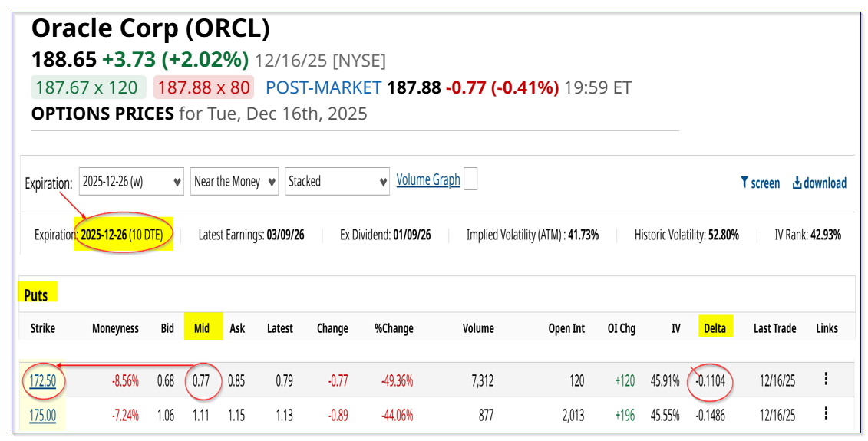Viewport: 868px width, 441px height.
Task: Open the Volume Graph link
Action: click(x=428, y=179)
